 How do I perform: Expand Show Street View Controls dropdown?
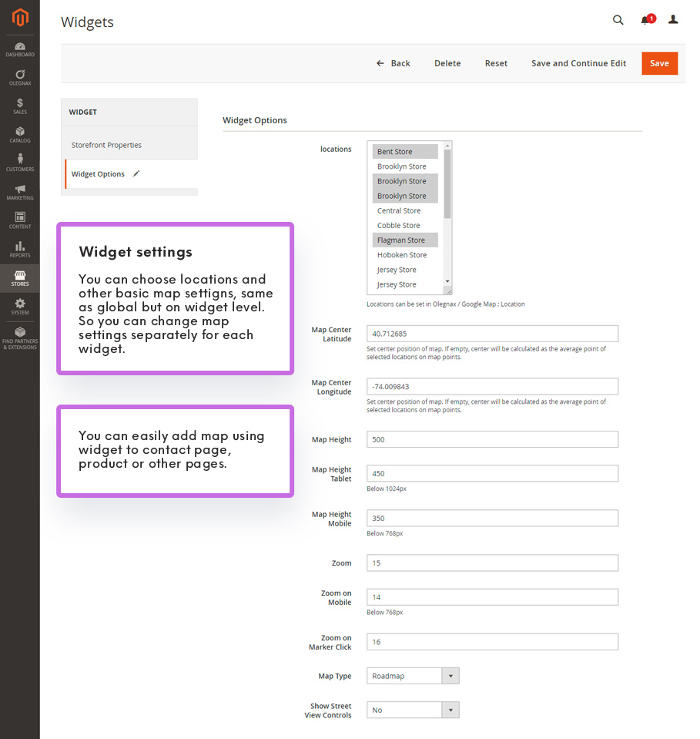click(413, 710)
